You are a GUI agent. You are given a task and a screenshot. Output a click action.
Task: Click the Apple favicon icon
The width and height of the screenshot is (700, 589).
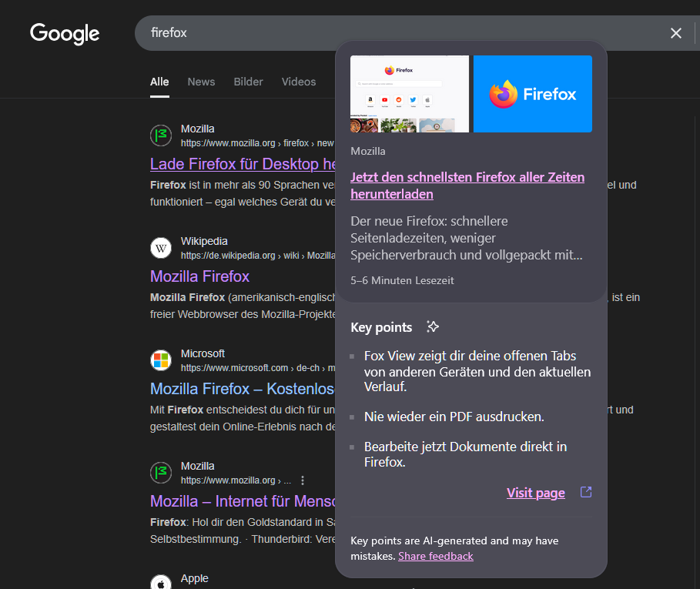point(161,582)
